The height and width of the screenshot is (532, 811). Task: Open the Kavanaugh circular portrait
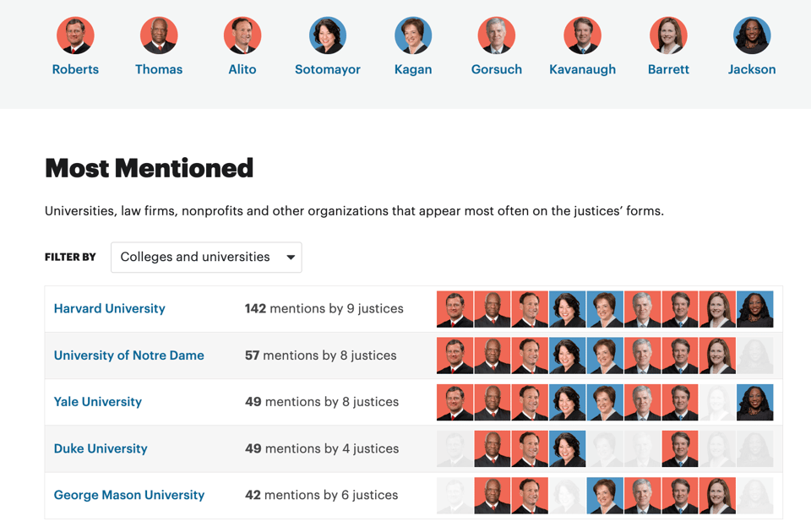point(582,35)
